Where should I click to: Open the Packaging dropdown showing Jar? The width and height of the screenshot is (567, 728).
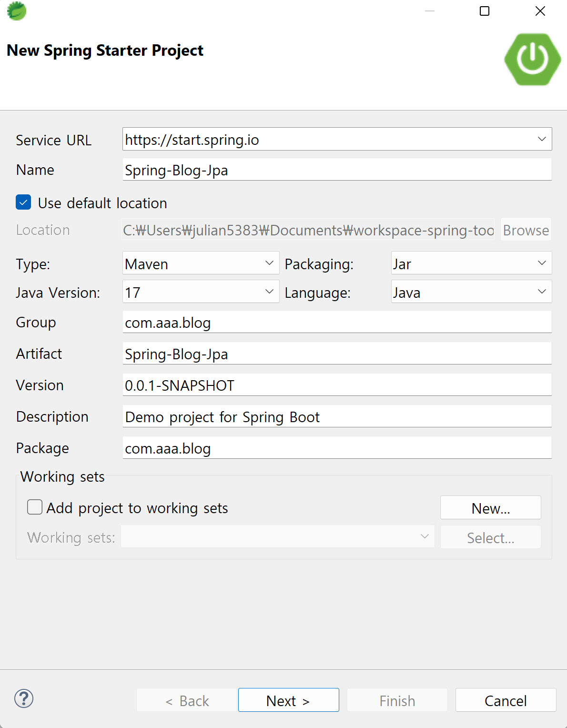coord(471,263)
